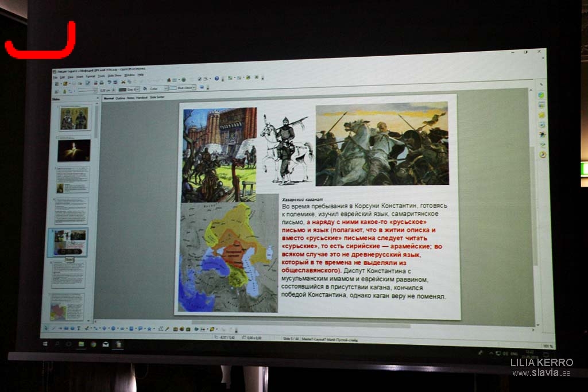Select the Rectangle drawing tool
The height and width of the screenshot is (392, 588).
[x=67, y=329]
